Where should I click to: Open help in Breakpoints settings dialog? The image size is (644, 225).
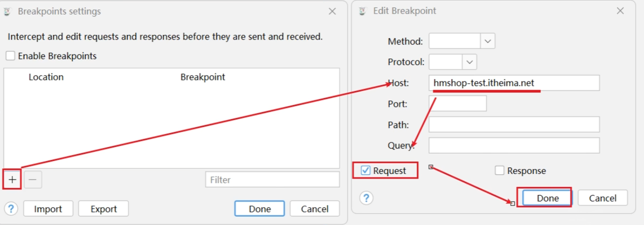coord(11,208)
